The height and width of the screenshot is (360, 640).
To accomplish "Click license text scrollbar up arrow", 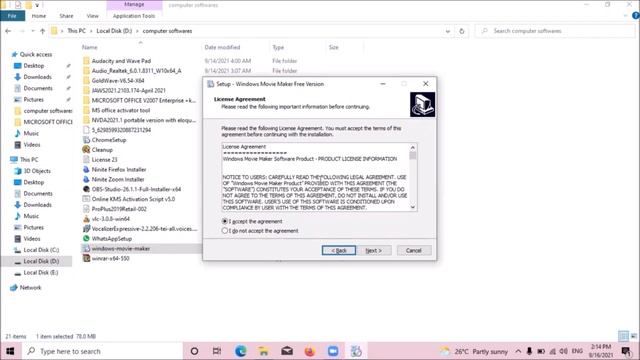I will [413, 147].
